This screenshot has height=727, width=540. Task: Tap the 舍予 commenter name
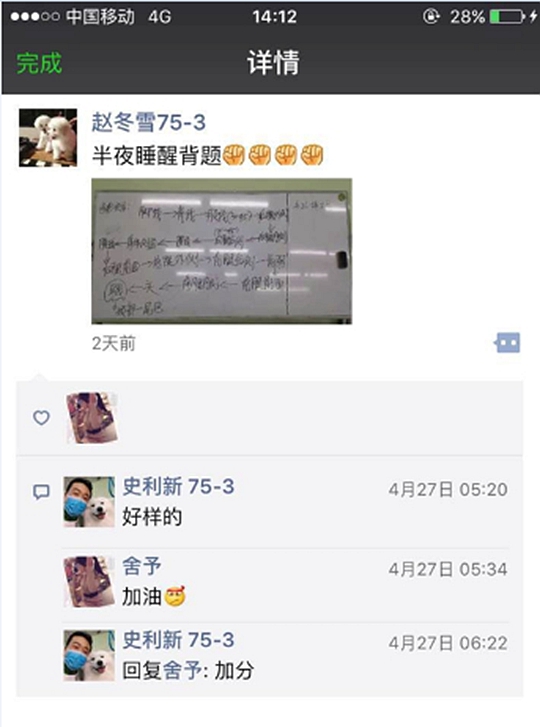tap(142, 566)
